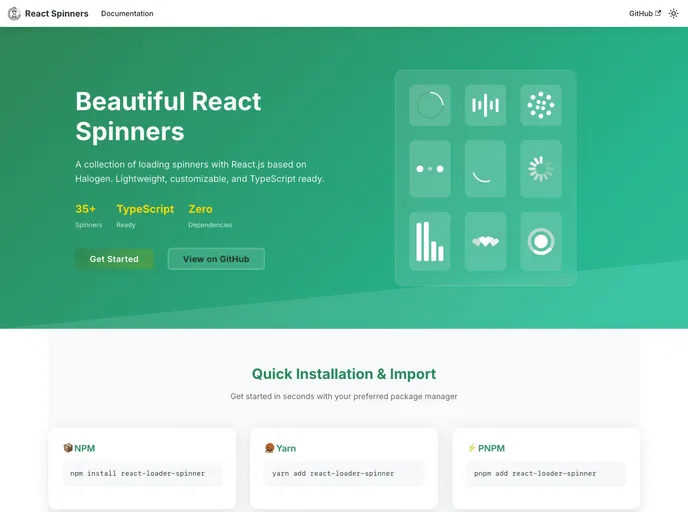Click the Quick Installation & Import heading
This screenshot has height=512, width=688.
tap(344, 374)
